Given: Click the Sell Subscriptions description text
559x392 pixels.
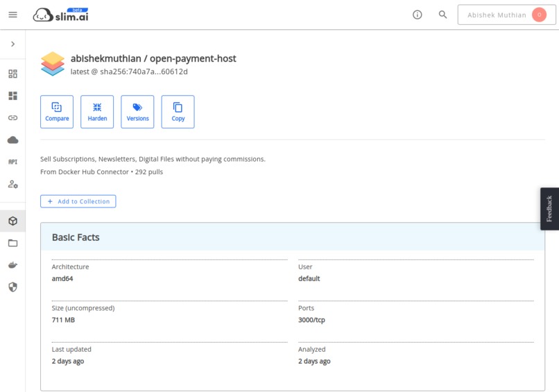Looking at the screenshot, I should [153, 159].
